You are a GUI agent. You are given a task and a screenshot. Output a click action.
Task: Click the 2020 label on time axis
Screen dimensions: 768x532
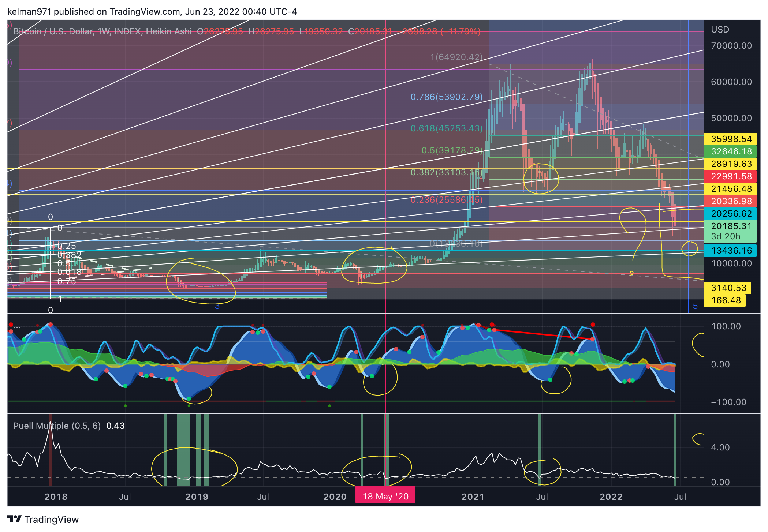[x=335, y=497]
